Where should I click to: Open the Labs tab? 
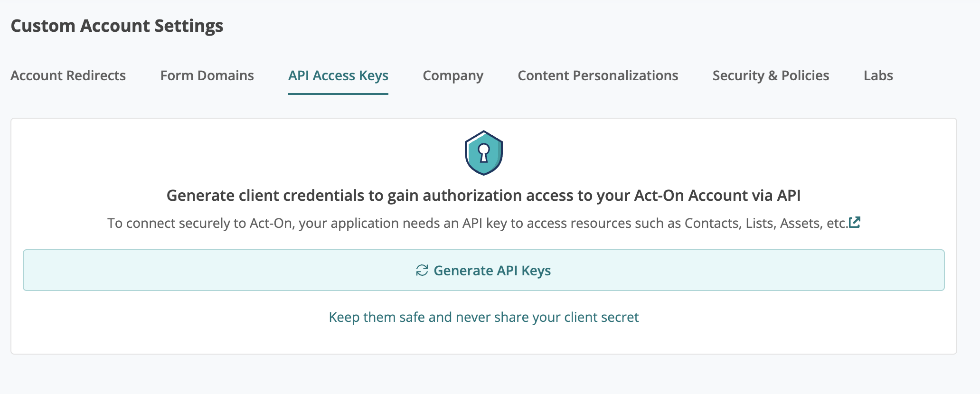point(878,75)
